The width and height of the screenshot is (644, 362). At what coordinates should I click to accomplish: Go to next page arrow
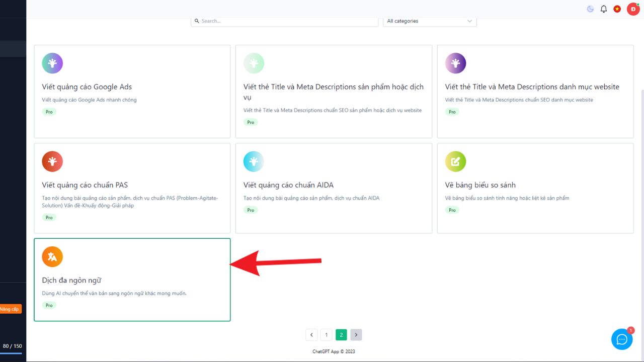(x=356, y=335)
